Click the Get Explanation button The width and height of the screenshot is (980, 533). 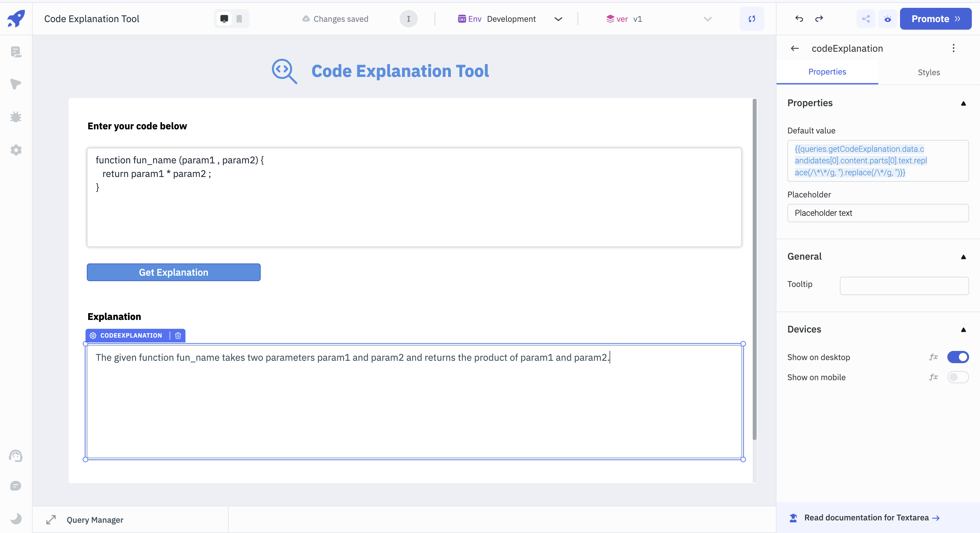[x=174, y=272]
